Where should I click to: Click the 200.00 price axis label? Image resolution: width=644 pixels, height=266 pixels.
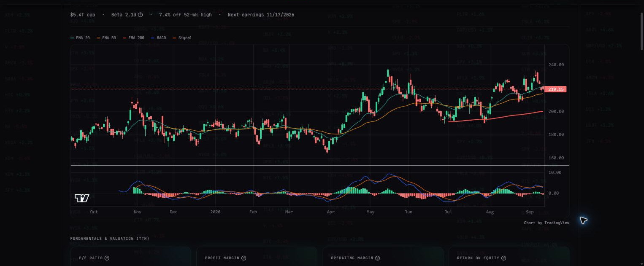click(555, 111)
